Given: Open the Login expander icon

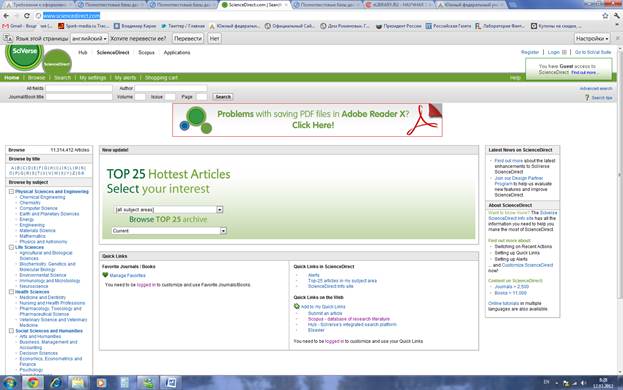Looking at the screenshot, I should point(564,52).
